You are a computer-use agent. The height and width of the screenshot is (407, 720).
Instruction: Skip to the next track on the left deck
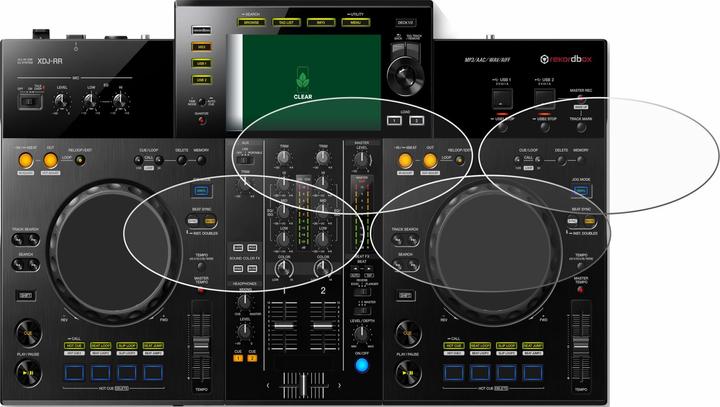[34, 239]
